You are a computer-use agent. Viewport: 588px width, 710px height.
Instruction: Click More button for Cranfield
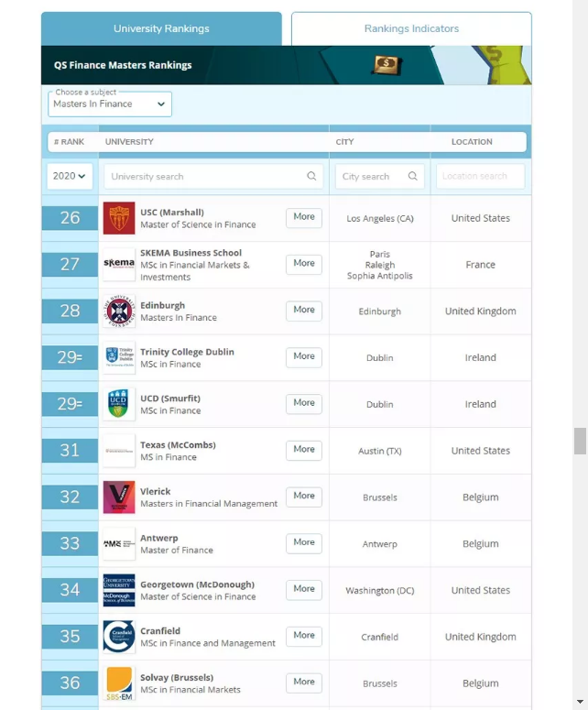click(304, 636)
